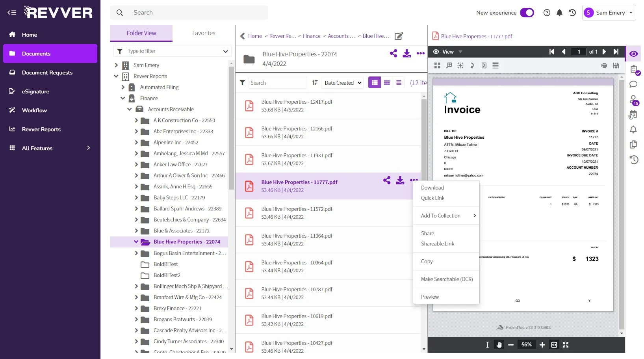
Task: Go to first page in viewer
Action: point(552,52)
